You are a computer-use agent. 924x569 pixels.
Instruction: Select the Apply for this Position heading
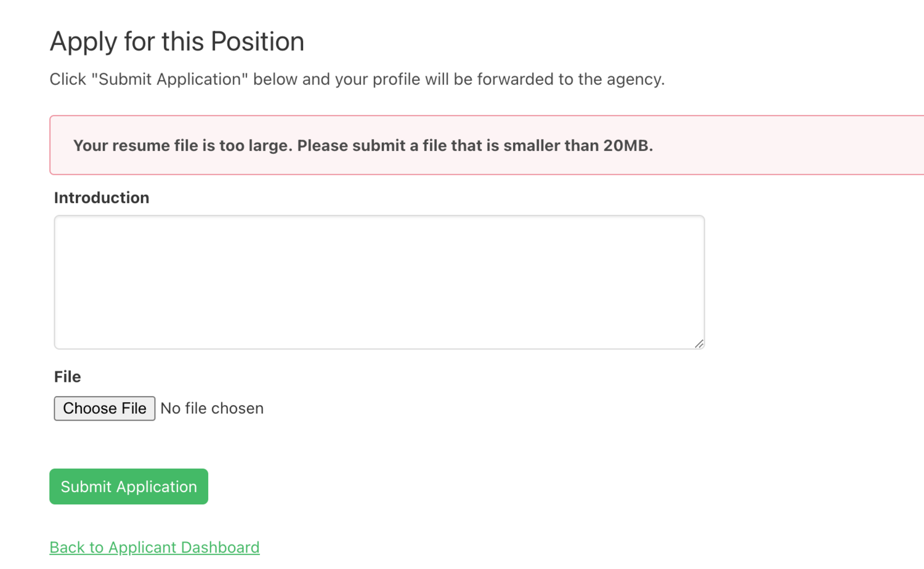click(x=177, y=41)
